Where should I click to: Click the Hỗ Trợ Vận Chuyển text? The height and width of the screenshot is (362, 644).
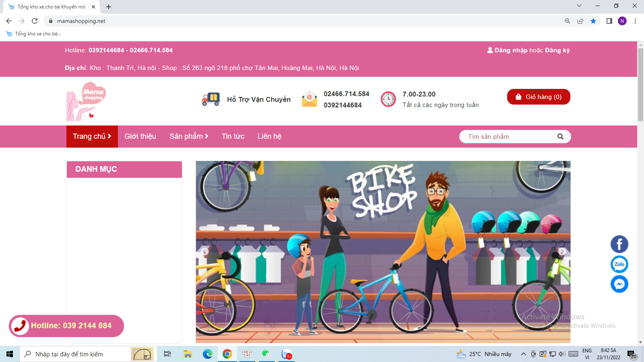pos(259,99)
